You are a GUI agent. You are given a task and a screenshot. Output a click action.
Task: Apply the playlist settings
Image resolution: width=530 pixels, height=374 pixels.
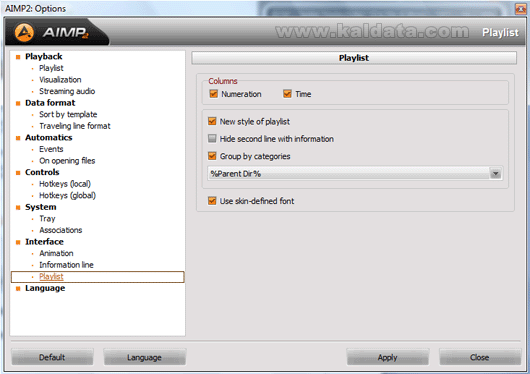(x=388, y=357)
